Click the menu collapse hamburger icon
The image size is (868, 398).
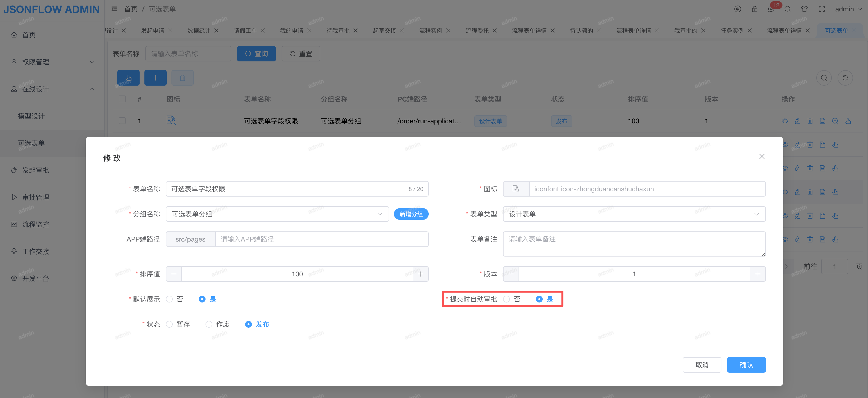(114, 9)
